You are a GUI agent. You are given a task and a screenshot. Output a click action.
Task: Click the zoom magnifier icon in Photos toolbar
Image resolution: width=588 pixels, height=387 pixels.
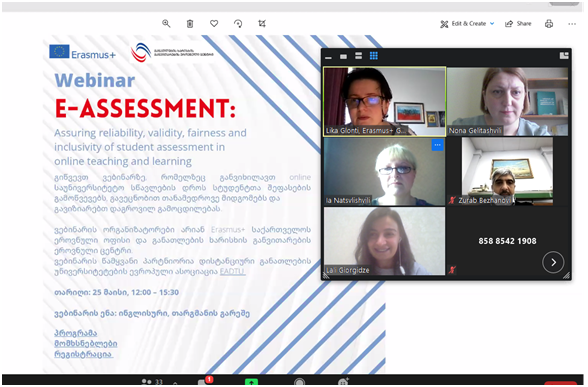[166, 24]
